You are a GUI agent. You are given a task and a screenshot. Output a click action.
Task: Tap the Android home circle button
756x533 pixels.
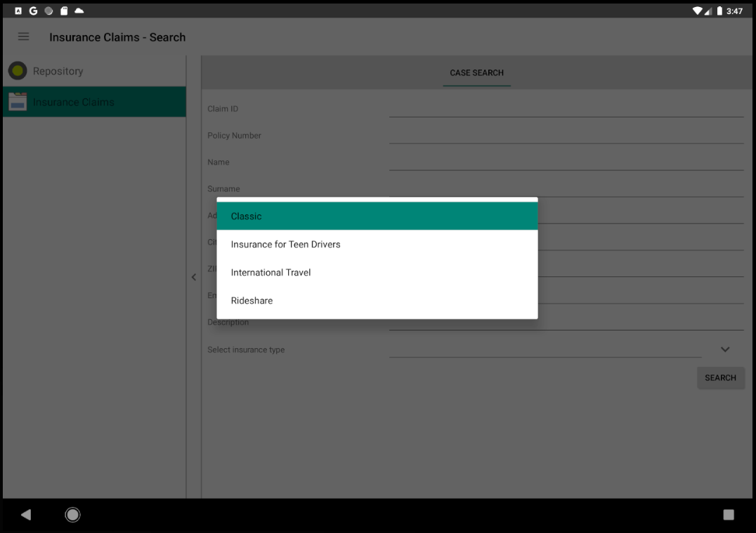[72, 515]
